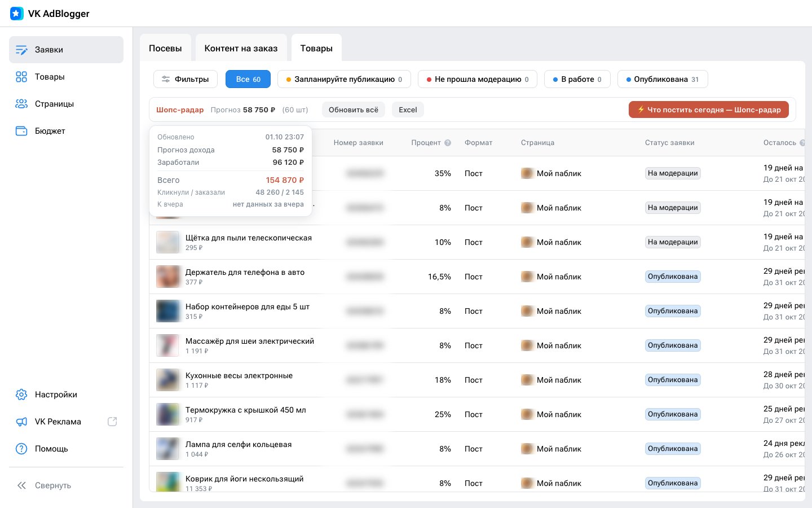Open thumbnail of Держатель для телефона в авто
Screen dimensions: 812x508
coord(168,277)
